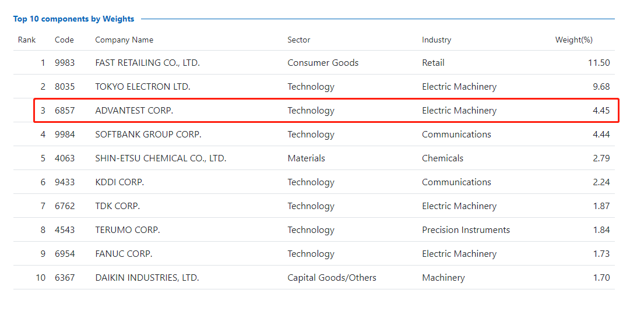Select TERUMO CORP. row name

(127, 230)
